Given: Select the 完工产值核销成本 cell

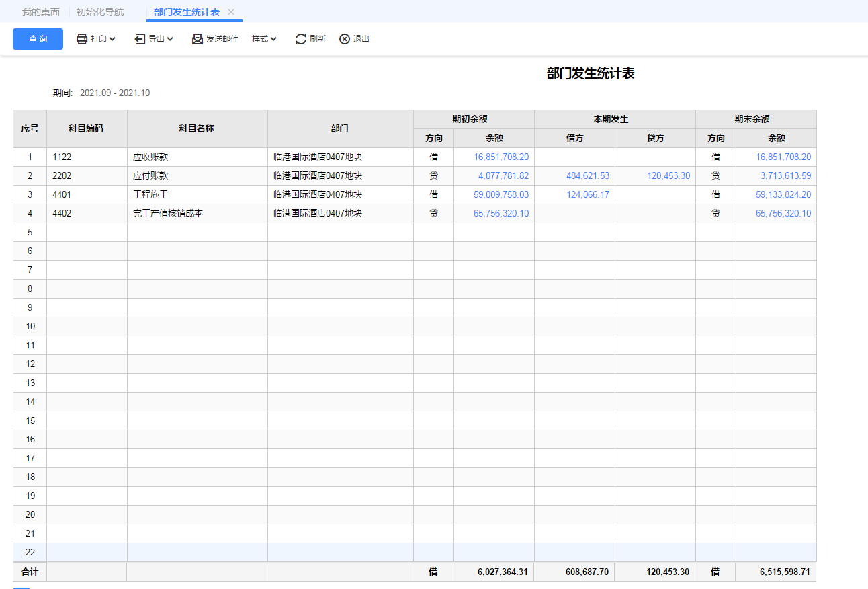Looking at the screenshot, I should pos(197,213).
